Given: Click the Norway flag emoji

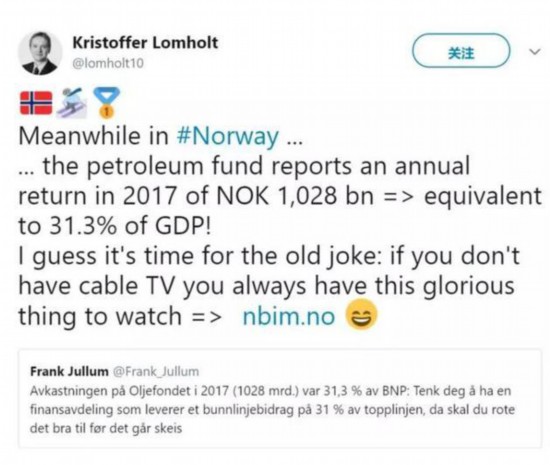Looking at the screenshot, I should [36, 103].
